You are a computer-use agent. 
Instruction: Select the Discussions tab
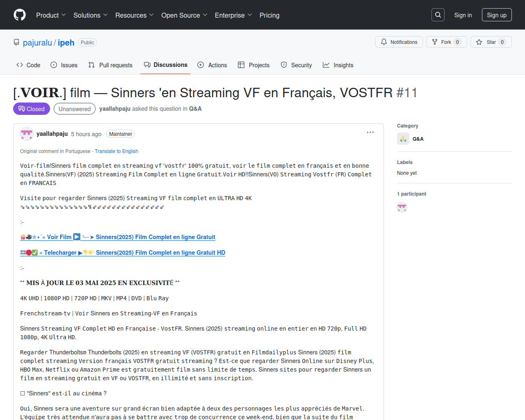[x=165, y=65]
